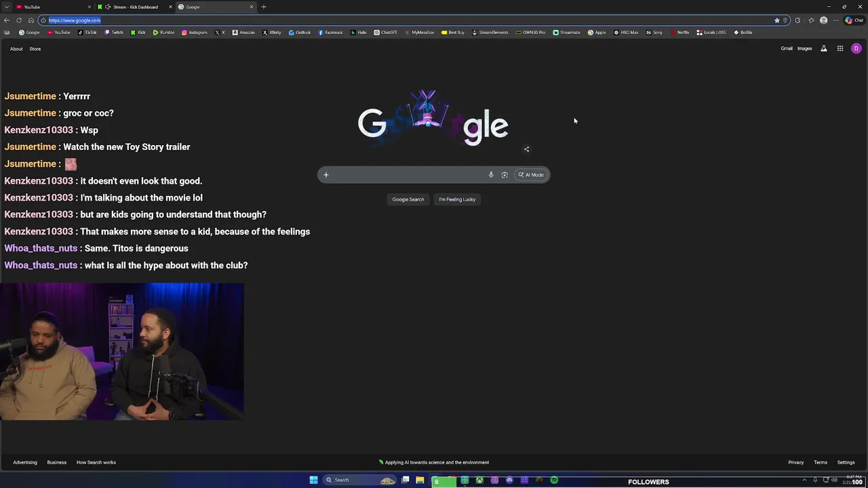Open the BotRix bookmark
The width and height of the screenshot is (868, 488).
[743, 33]
